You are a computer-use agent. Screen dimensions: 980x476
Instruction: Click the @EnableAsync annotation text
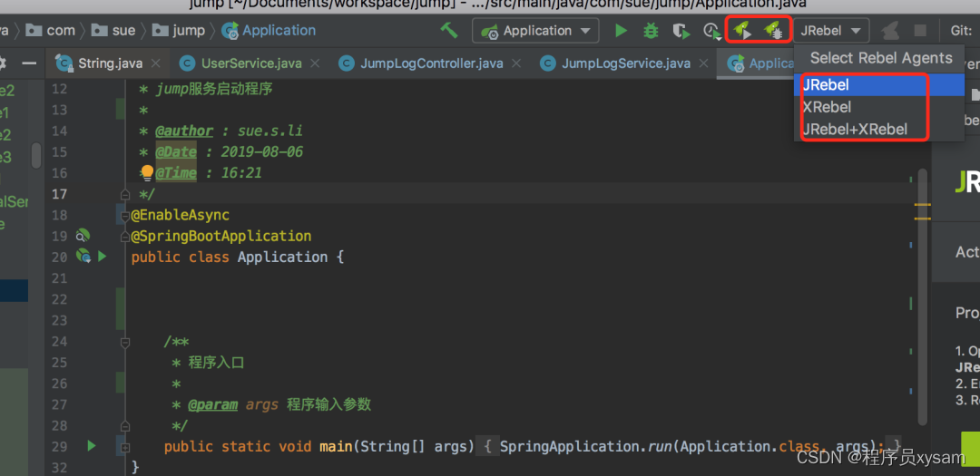click(180, 215)
